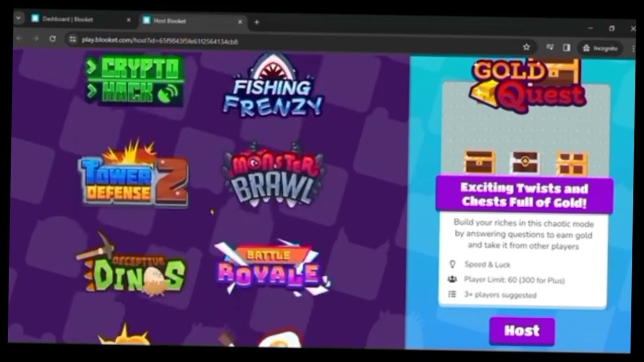This screenshot has width=644, height=362.
Task: Open the media controls toolbar icon
Action: [550, 47]
